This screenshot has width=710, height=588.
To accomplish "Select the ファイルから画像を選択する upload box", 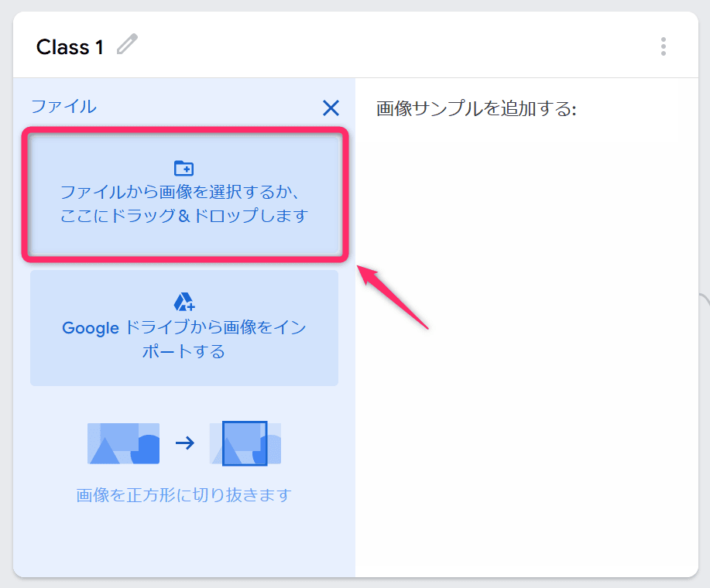I will (x=184, y=194).
